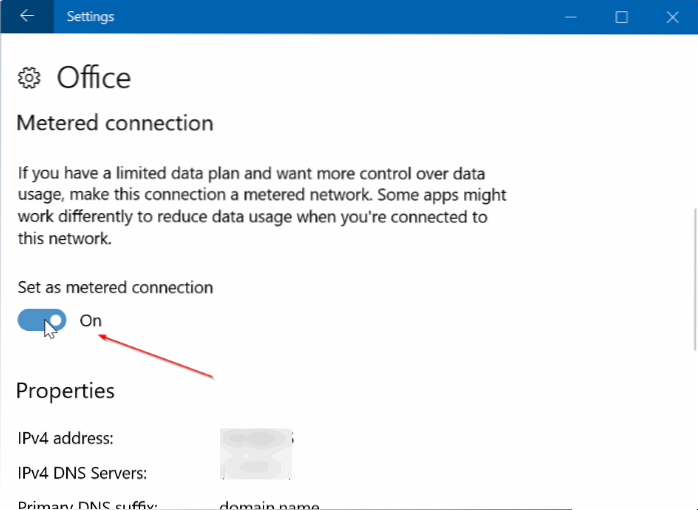Click the Primary DNS suffix label
698x510 pixels.
click(x=87, y=503)
